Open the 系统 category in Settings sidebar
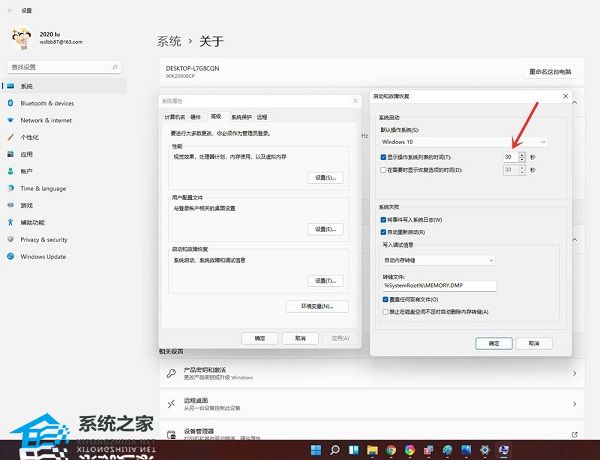This screenshot has width=600, height=460. (x=64, y=86)
